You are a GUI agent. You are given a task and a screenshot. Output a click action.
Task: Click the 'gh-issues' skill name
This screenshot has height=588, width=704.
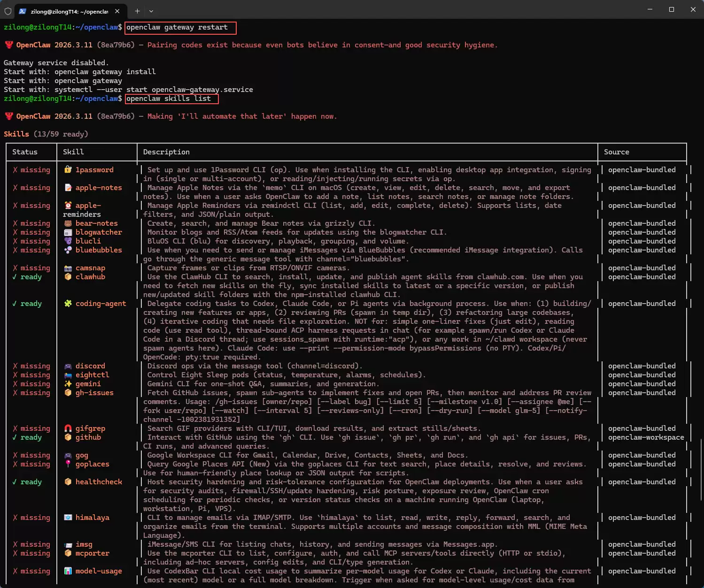94,393
